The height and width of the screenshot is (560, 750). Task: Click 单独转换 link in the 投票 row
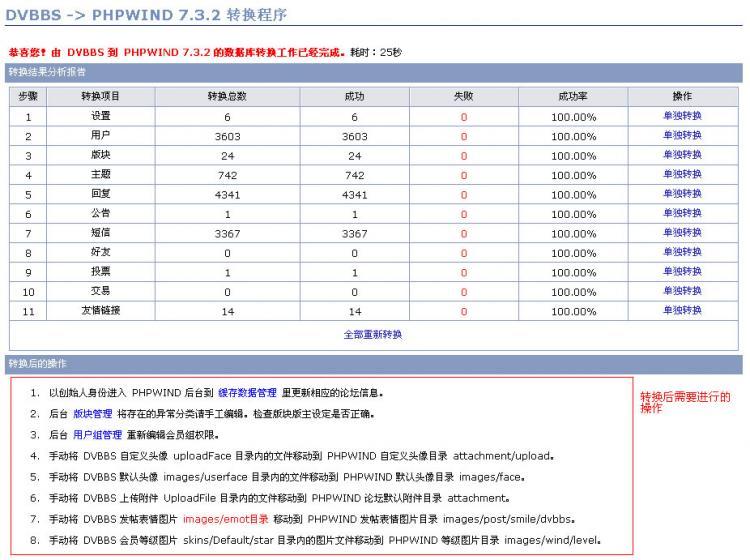682,272
